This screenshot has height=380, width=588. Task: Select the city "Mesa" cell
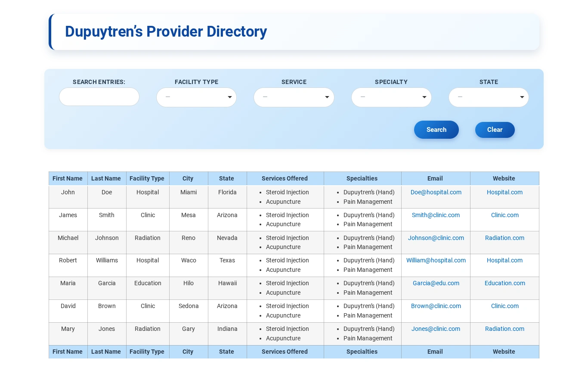pyautogui.click(x=189, y=220)
